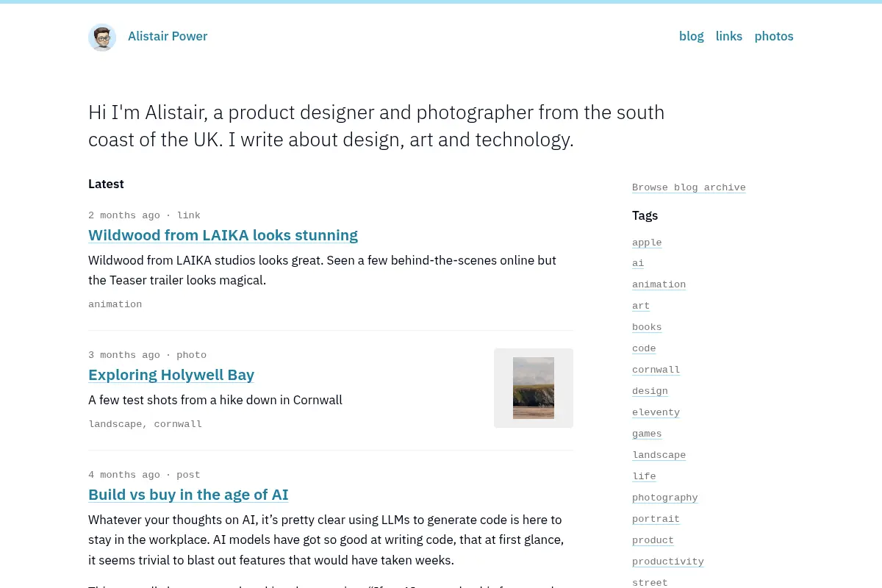Select the photography tag
882x588 pixels.
click(665, 498)
